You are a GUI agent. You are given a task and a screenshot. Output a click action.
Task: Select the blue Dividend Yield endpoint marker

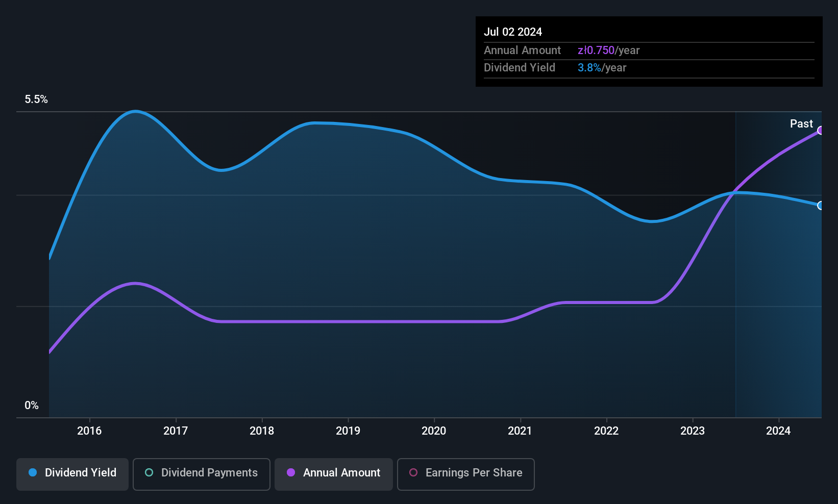click(820, 206)
